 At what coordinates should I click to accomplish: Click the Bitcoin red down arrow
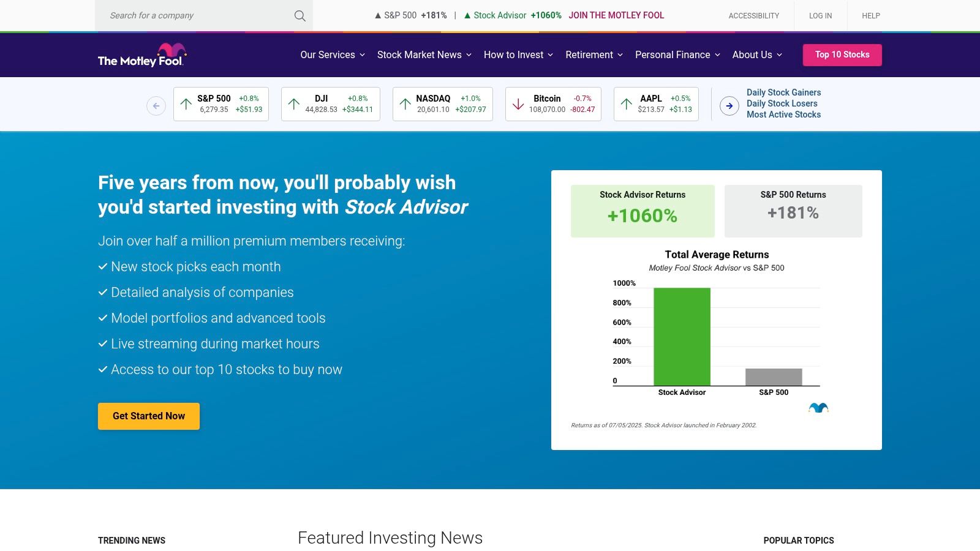[518, 104]
